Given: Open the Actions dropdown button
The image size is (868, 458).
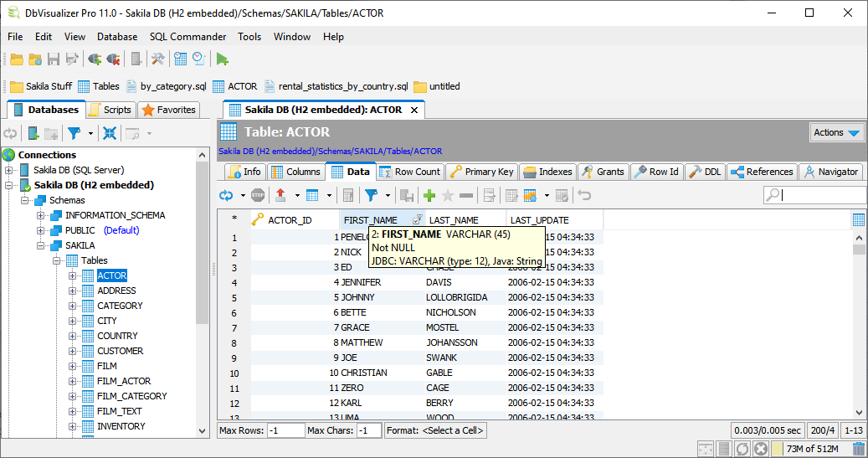Looking at the screenshot, I should click(836, 132).
